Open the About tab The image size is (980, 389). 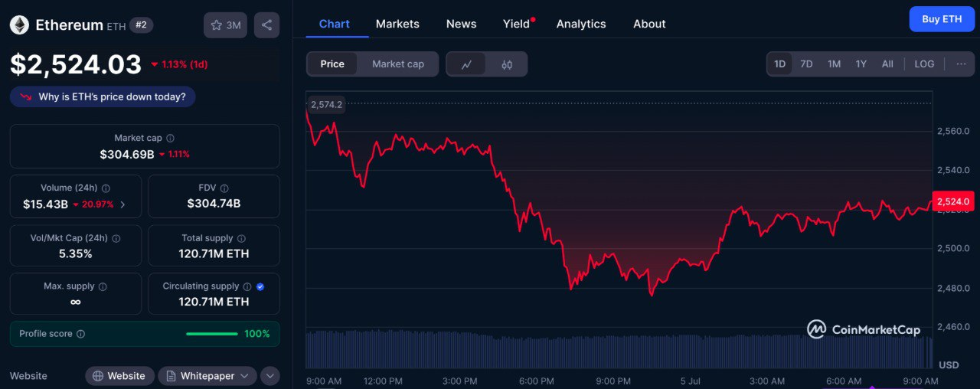pyautogui.click(x=649, y=24)
